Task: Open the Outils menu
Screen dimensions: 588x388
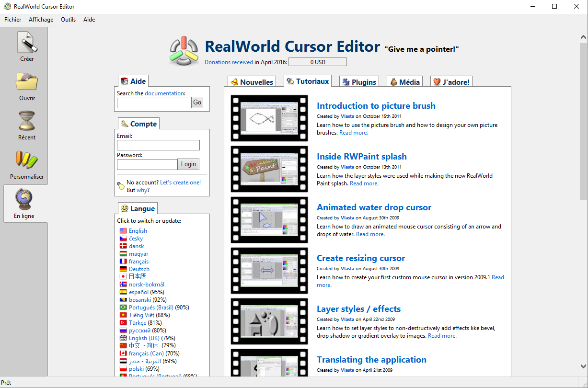Action: click(68, 20)
